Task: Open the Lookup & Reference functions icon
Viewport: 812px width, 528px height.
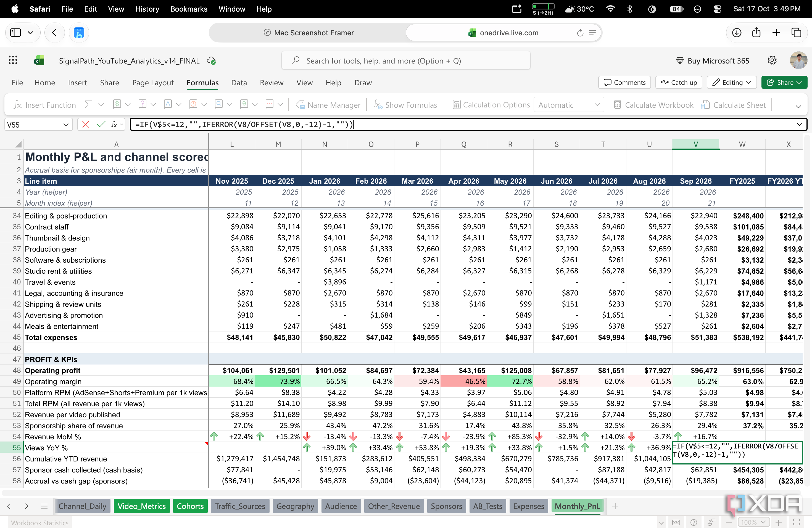Action: (x=219, y=105)
